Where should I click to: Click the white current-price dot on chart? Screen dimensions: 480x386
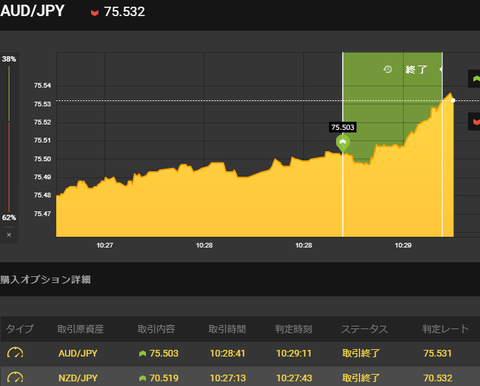(453, 100)
